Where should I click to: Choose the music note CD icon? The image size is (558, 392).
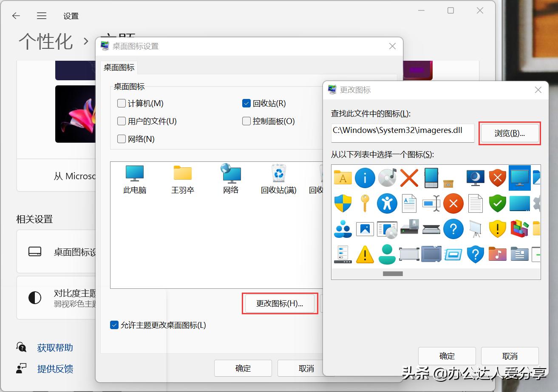(387, 178)
